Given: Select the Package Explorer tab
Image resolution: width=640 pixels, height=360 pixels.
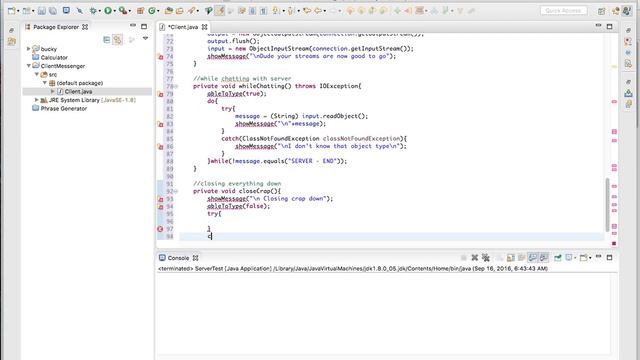Looking at the screenshot, I should pyautogui.click(x=56, y=27).
